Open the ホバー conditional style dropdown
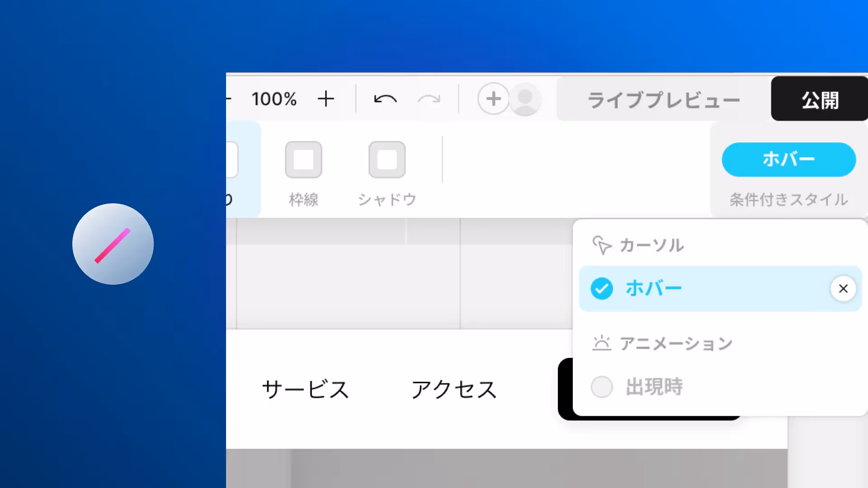 [789, 160]
